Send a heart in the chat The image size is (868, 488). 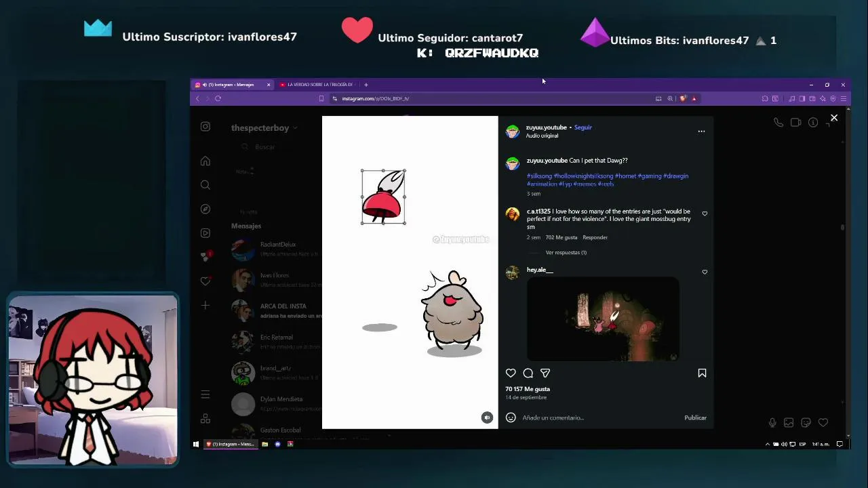click(x=823, y=423)
